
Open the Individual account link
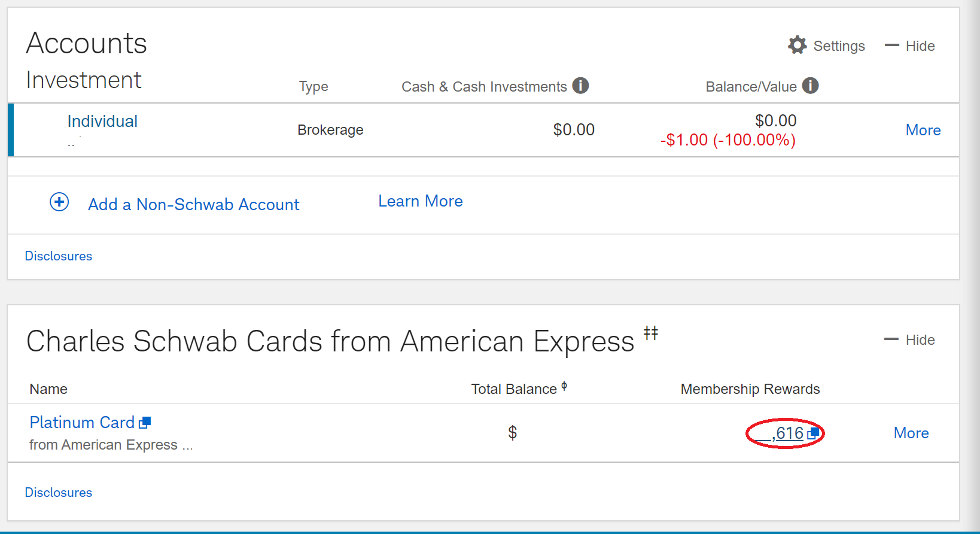click(102, 122)
